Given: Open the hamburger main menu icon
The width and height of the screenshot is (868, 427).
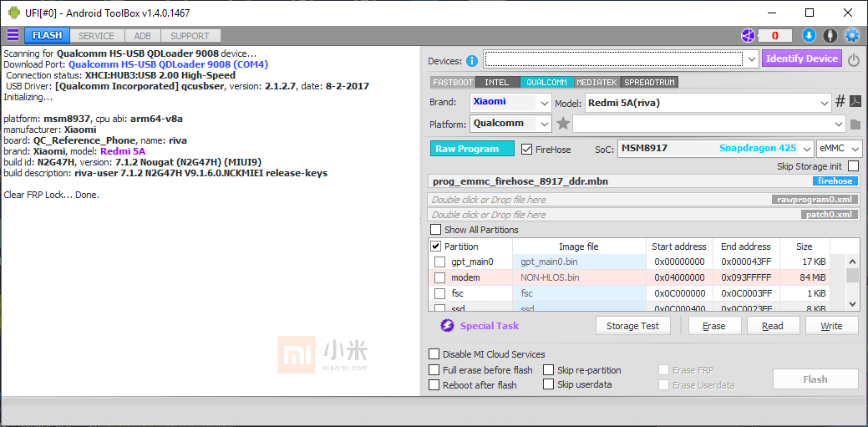Looking at the screenshot, I should (13, 35).
